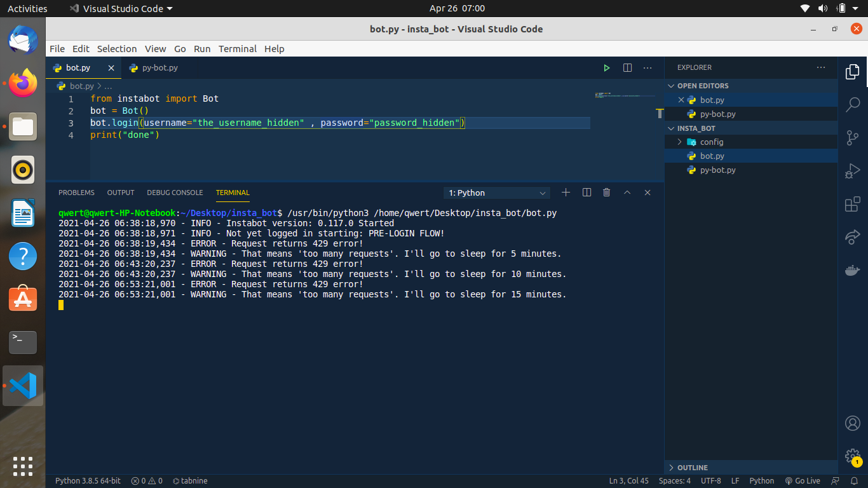Close the bot.py editor tab
The image size is (868, 488).
111,68
